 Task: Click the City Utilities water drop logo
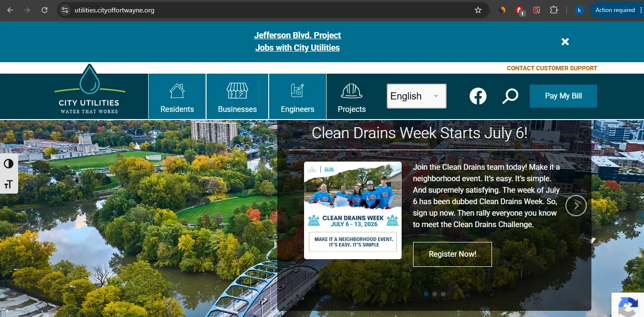coord(89,89)
